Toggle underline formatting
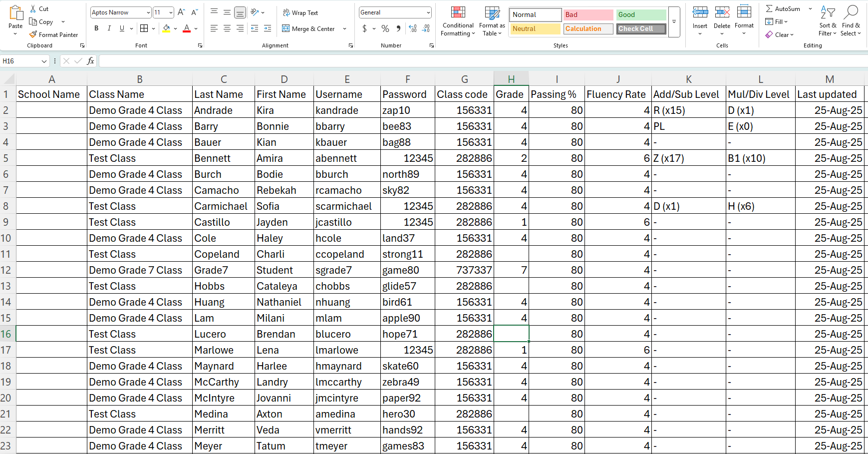The image size is (868, 454). pyautogui.click(x=122, y=28)
